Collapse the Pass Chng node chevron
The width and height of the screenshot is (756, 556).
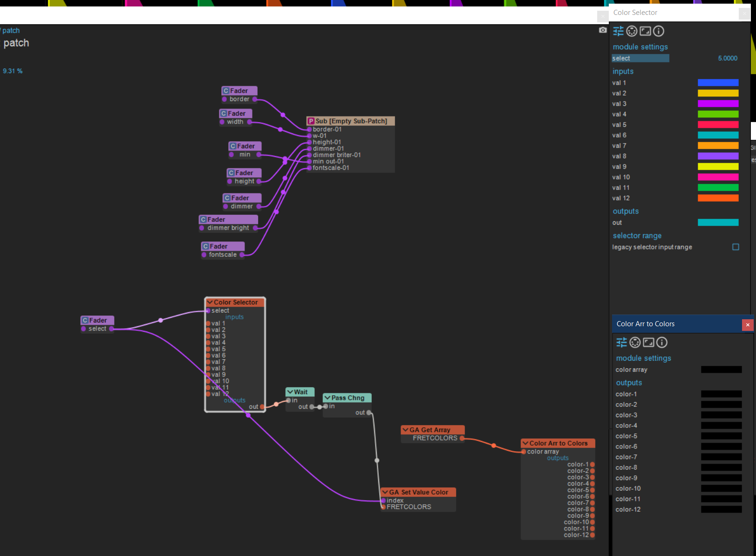pos(327,398)
